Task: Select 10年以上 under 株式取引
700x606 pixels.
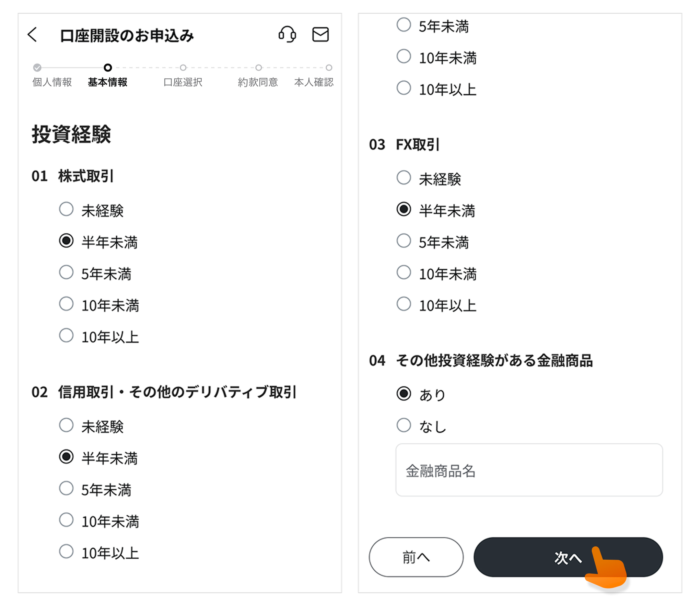Action: [66, 336]
